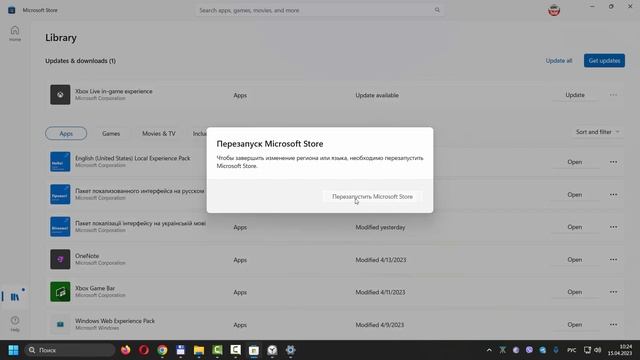This screenshot has height=360, width=640.
Task: Open Settings gear in taskbar
Action: point(290,350)
